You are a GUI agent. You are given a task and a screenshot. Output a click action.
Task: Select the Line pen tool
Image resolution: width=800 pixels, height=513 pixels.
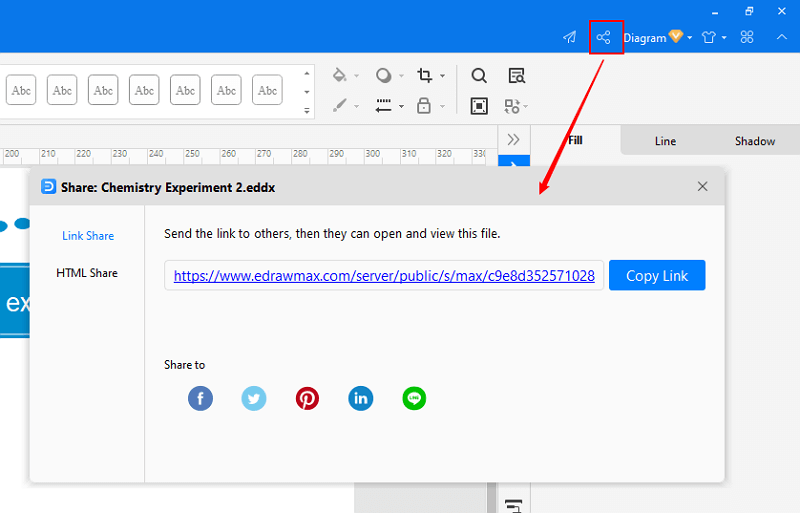pos(339,106)
